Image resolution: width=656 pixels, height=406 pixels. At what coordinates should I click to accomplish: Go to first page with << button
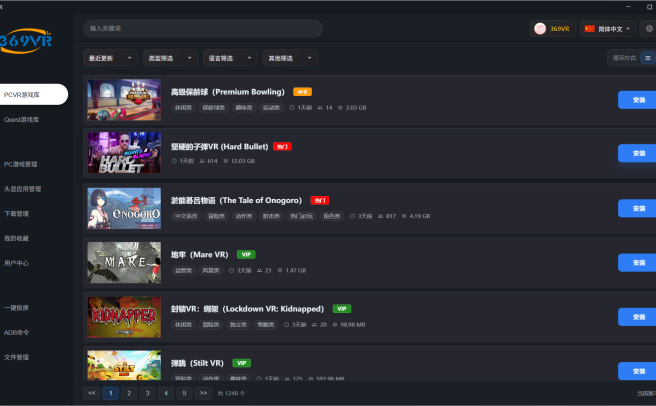(92, 393)
